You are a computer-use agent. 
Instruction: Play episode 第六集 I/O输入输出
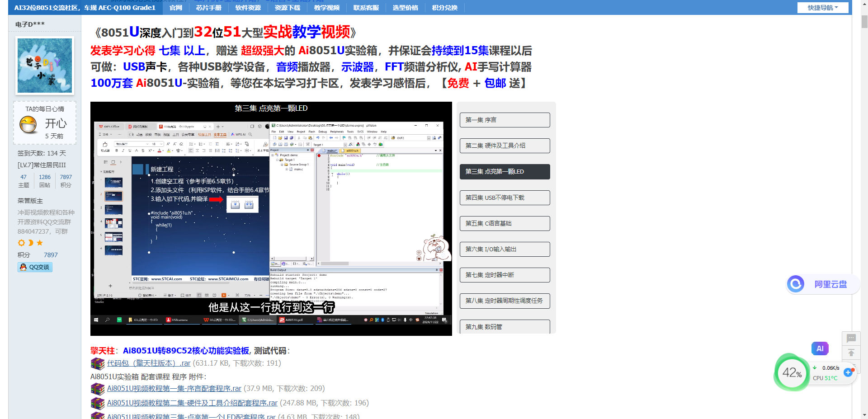click(x=505, y=249)
